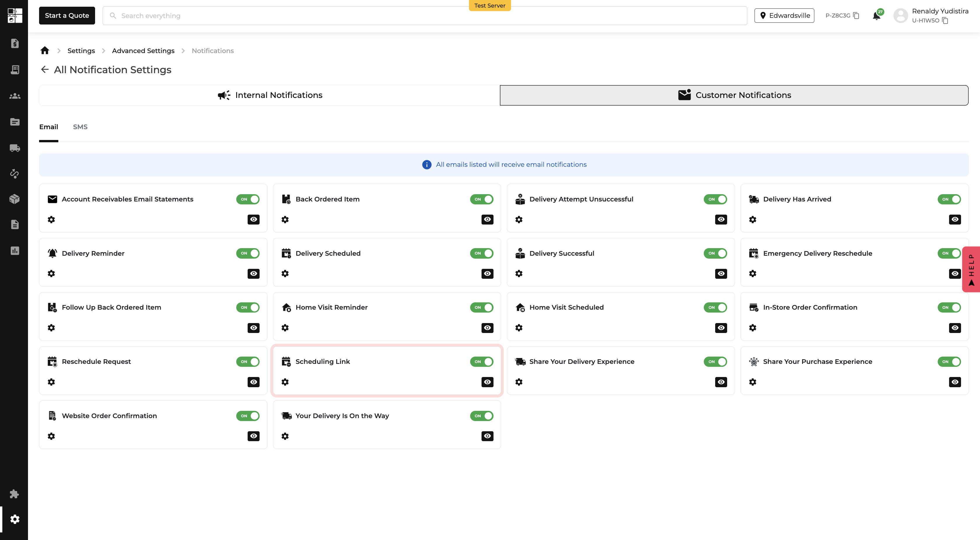
Task: Toggle off Website Order Confirmation notification
Action: [248, 416]
